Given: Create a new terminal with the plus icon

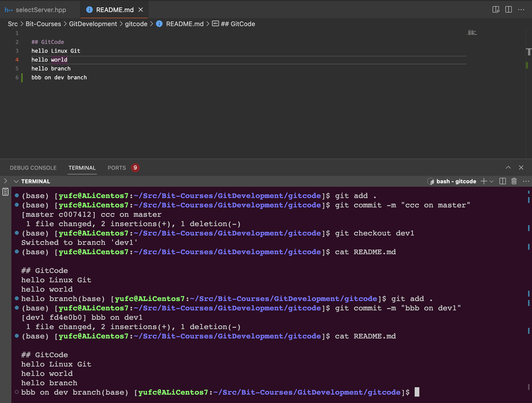Looking at the screenshot, I should pyautogui.click(x=484, y=181).
